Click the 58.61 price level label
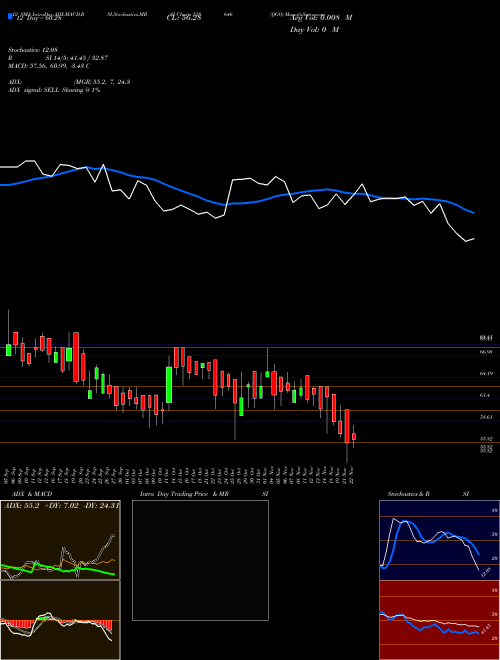Screen dimensions: 500x660 point(486,417)
